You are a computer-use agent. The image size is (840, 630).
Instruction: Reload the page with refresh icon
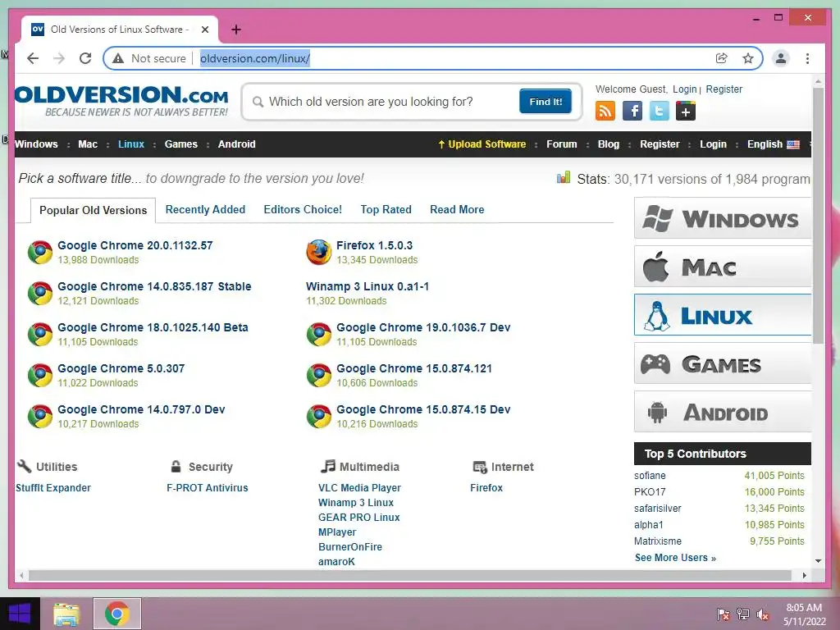[x=85, y=58]
